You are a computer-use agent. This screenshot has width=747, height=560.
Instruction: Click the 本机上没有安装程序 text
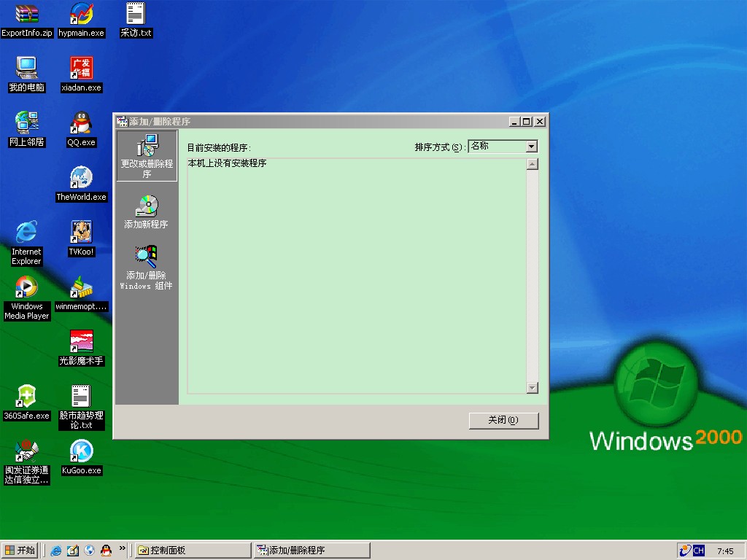tap(228, 163)
